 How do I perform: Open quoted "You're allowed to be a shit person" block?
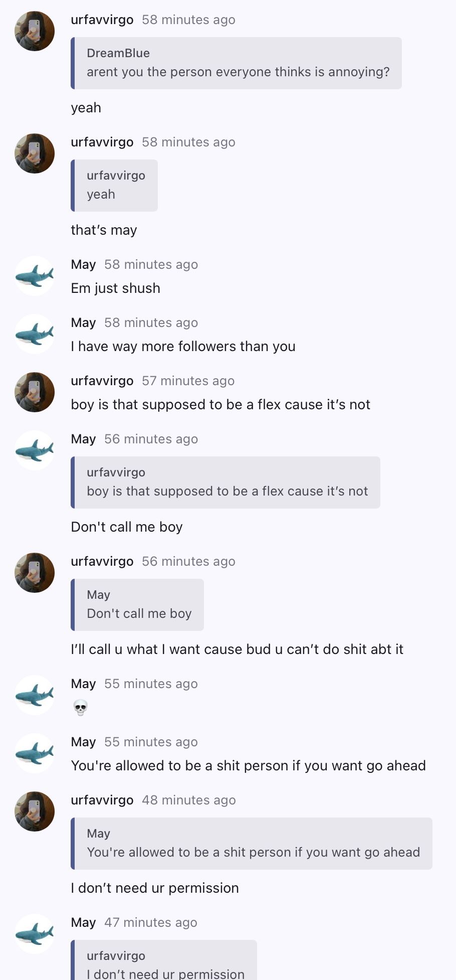tap(252, 844)
